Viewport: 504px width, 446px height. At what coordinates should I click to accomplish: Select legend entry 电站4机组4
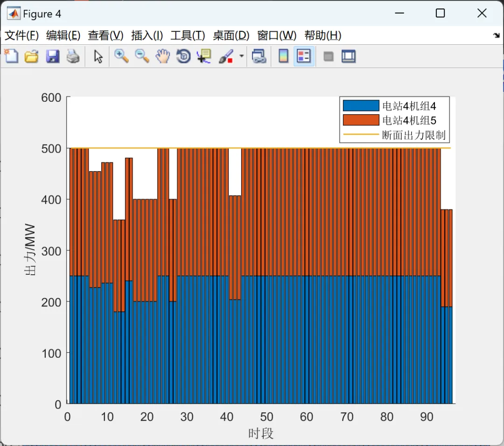[x=409, y=106]
